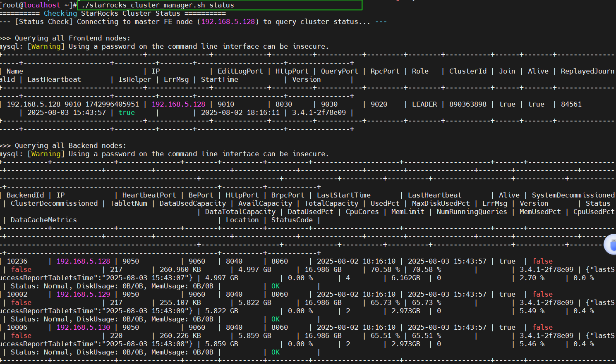Click the MemUsedPct value 2.70 %
Viewport: 616px width, 364px height.
532,278
